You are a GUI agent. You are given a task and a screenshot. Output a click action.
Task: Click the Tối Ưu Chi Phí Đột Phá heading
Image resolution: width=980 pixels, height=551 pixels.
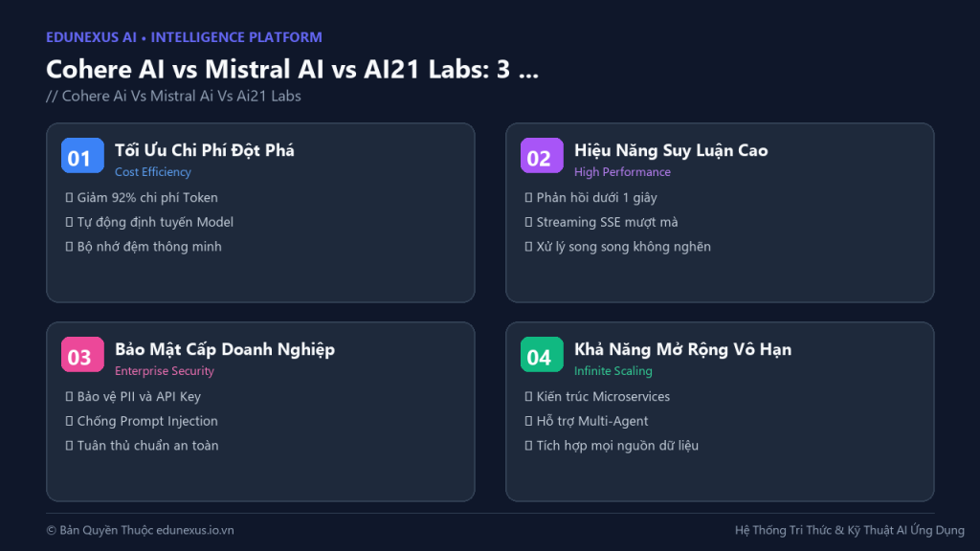pos(205,150)
